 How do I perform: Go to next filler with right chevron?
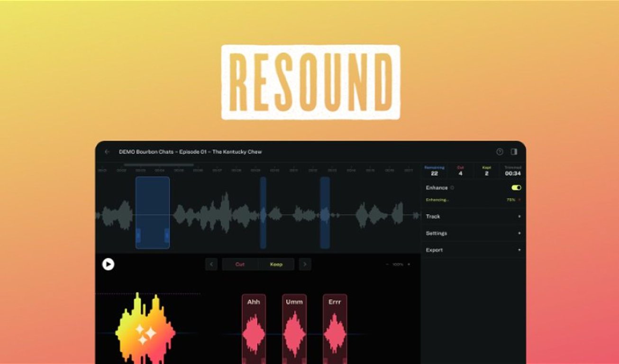click(x=305, y=264)
